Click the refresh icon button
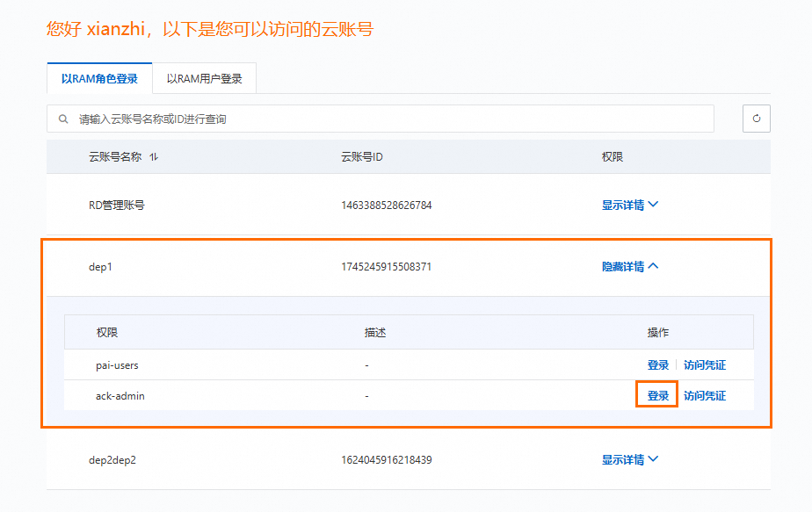This screenshot has width=812, height=512. click(756, 119)
